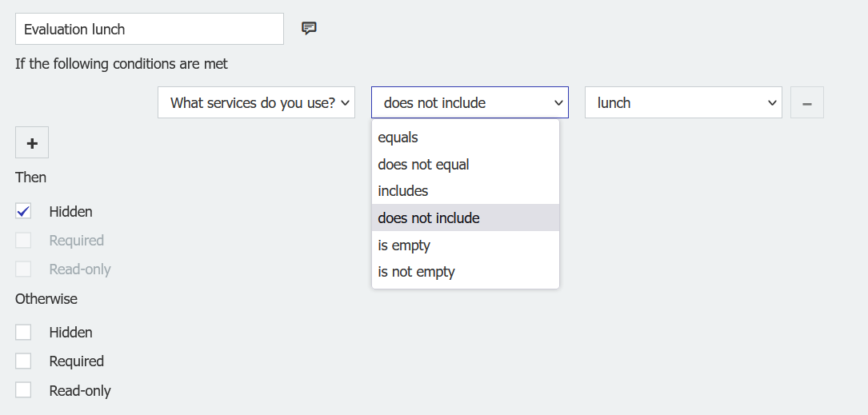Click the Required label under Otherwise

(76, 361)
